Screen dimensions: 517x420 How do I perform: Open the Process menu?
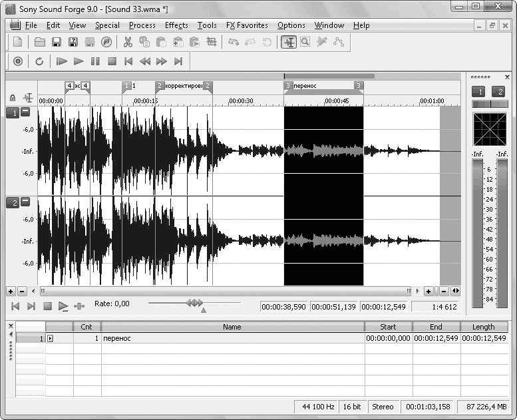click(142, 25)
